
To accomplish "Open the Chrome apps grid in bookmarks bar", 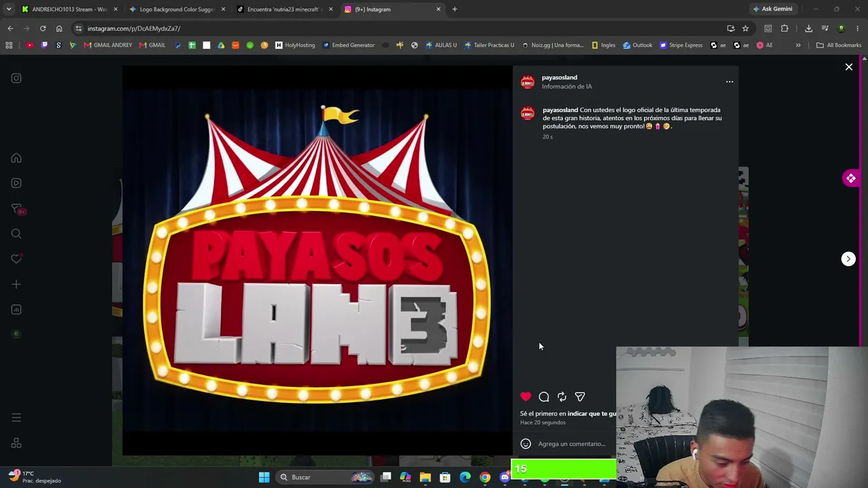I will [x=9, y=45].
